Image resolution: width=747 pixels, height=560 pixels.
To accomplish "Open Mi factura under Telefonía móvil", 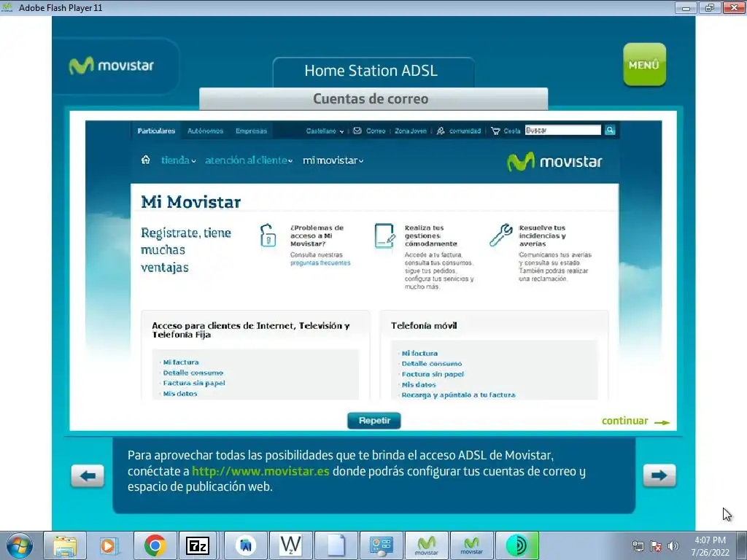I will tap(419, 354).
